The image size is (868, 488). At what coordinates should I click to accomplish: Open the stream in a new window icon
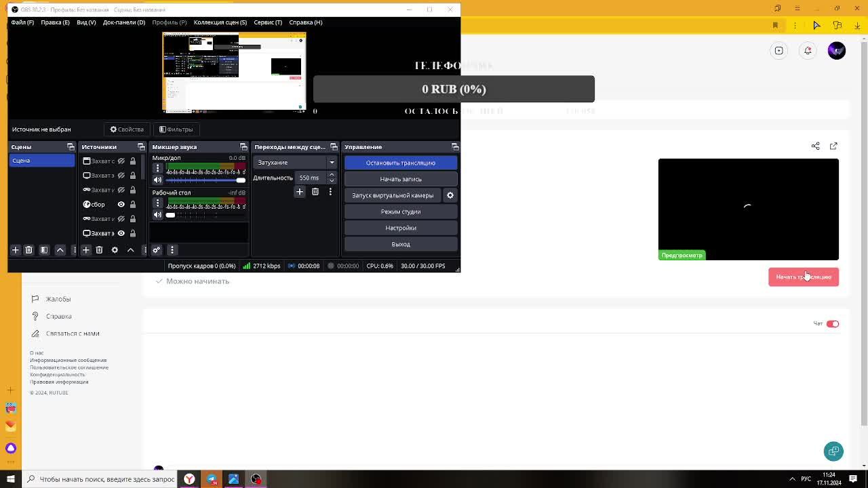click(x=833, y=146)
